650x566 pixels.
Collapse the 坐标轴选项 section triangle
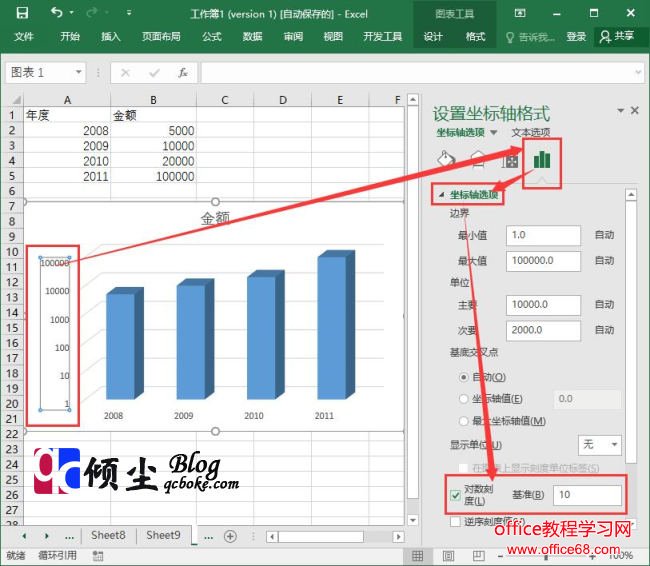441,194
